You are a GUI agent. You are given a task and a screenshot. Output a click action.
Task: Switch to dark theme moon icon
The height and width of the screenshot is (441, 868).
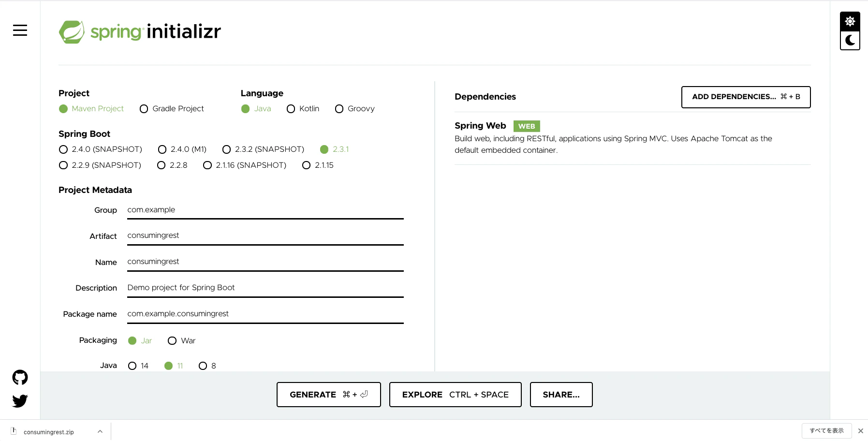(850, 40)
